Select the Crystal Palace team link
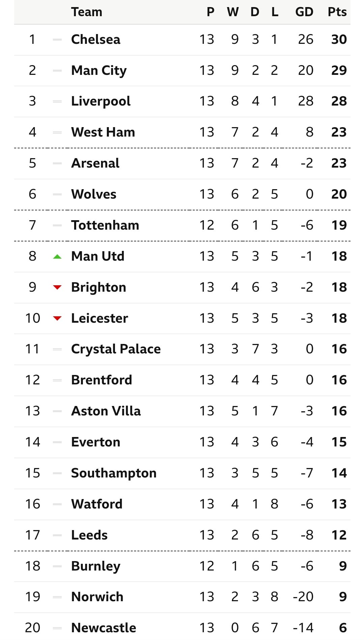This screenshot has width=364, height=640. click(x=116, y=349)
